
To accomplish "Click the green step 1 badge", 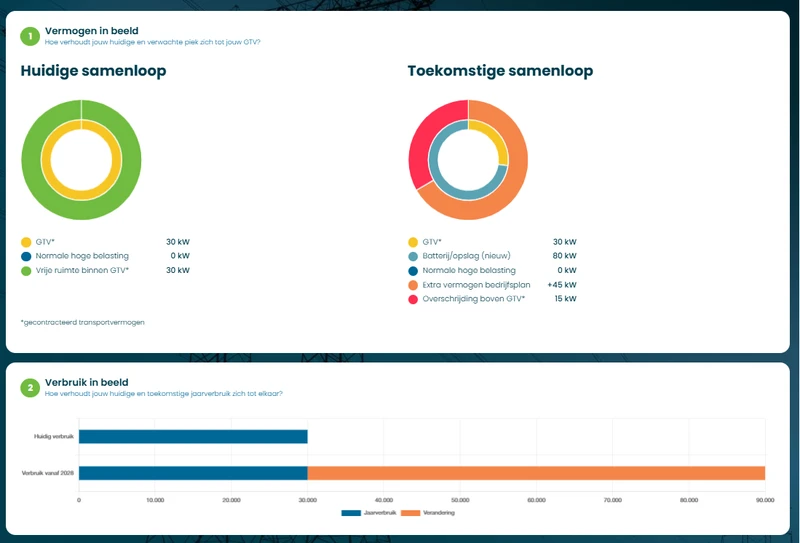I will coord(30,36).
